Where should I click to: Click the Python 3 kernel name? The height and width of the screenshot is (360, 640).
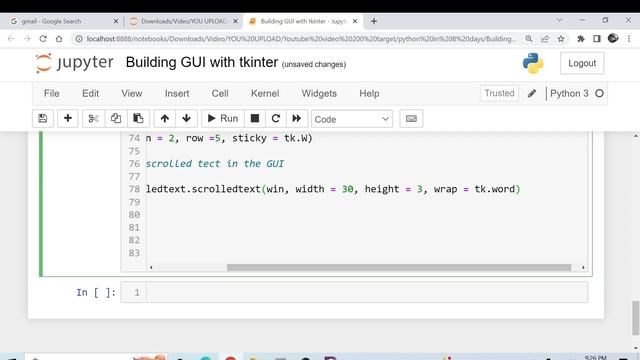click(x=569, y=93)
